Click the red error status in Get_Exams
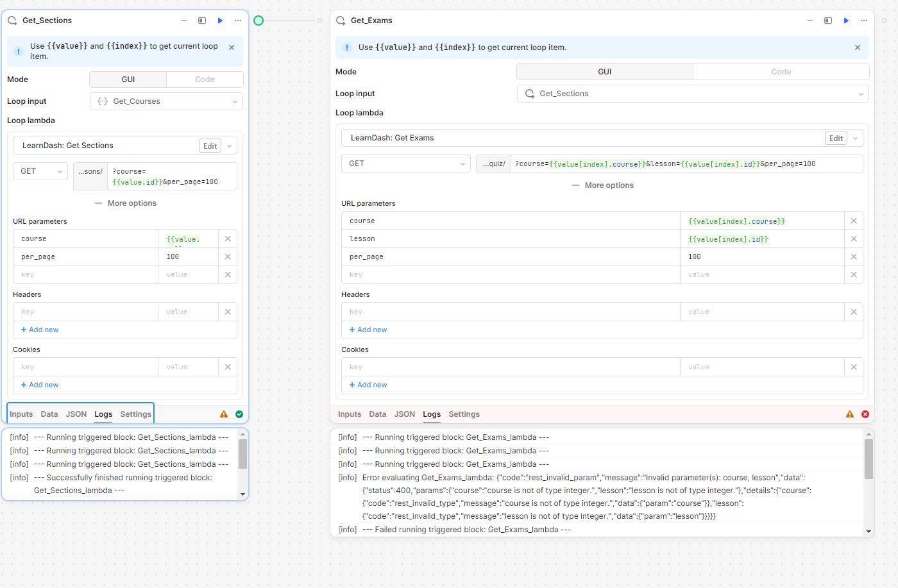Viewport: 898px width, 588px height. click(865, 414)
